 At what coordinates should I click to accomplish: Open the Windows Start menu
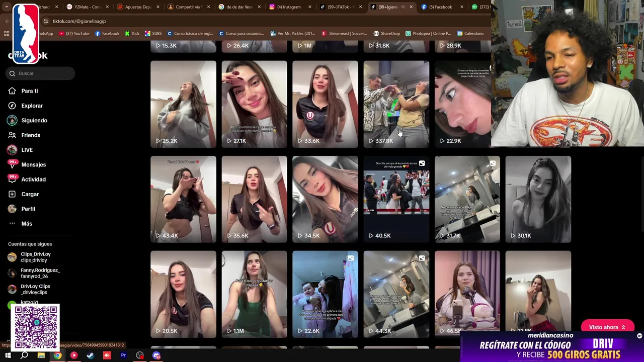[x=8, y=355]
